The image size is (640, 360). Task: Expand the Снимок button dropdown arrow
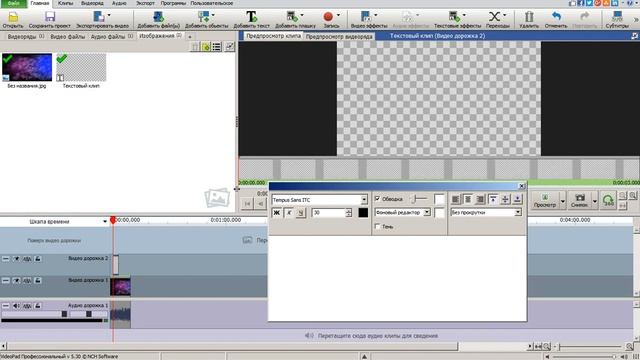coord(595,201)
